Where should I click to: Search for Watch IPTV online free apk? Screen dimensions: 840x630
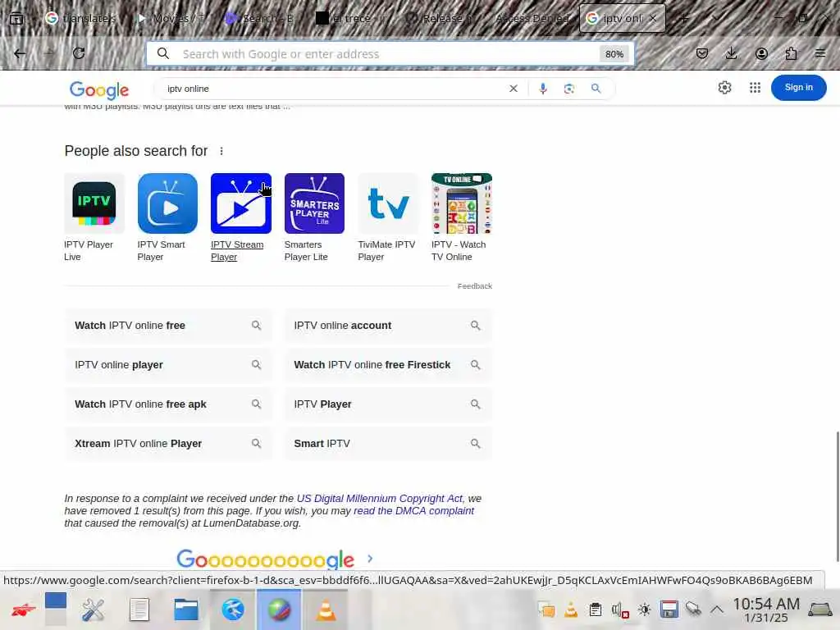click(x=168, y=404)
